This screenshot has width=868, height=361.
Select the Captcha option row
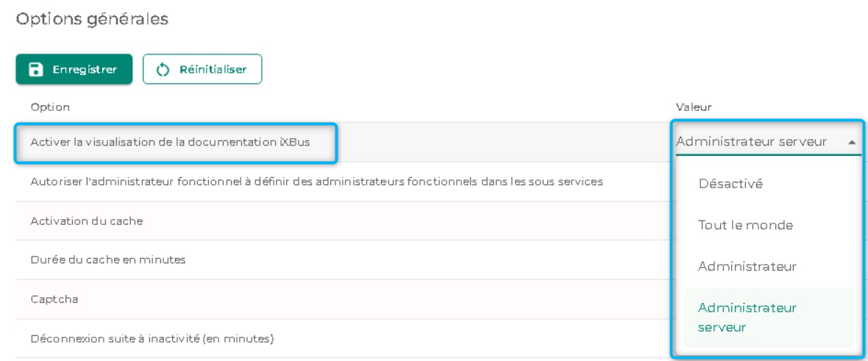point(54,299)
